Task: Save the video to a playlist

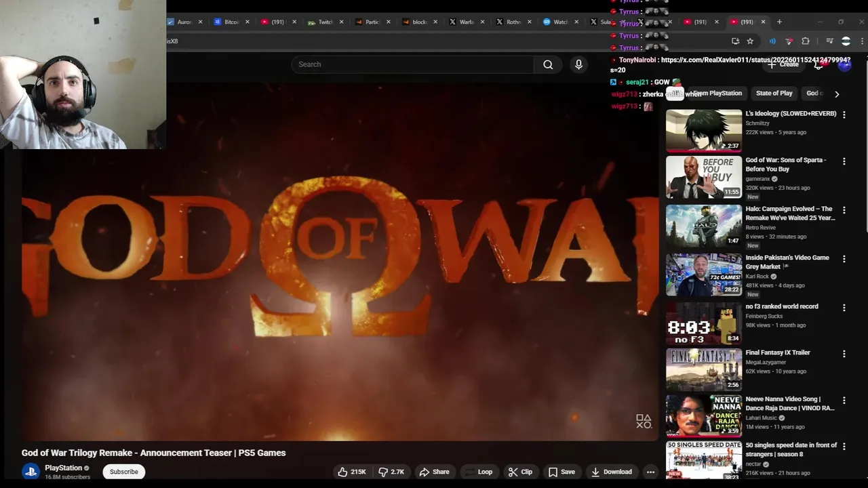Action: click(x=561, y=472)
